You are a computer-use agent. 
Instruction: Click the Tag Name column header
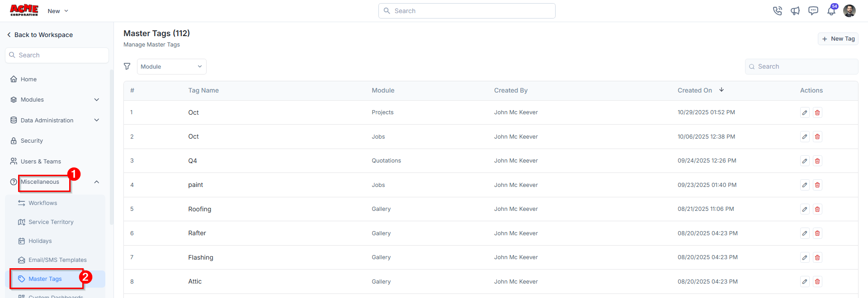pyautogui.click(x=203, y=90)
